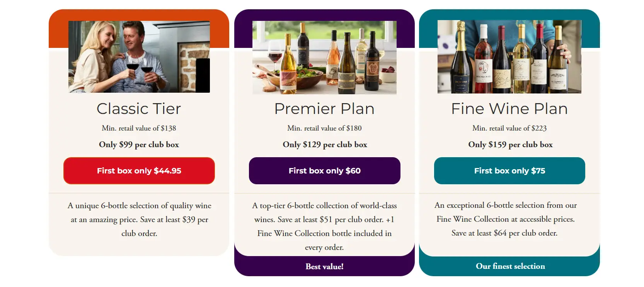
Task: Select the "Premier Plan" title
Action: click(x=324, y=109)
